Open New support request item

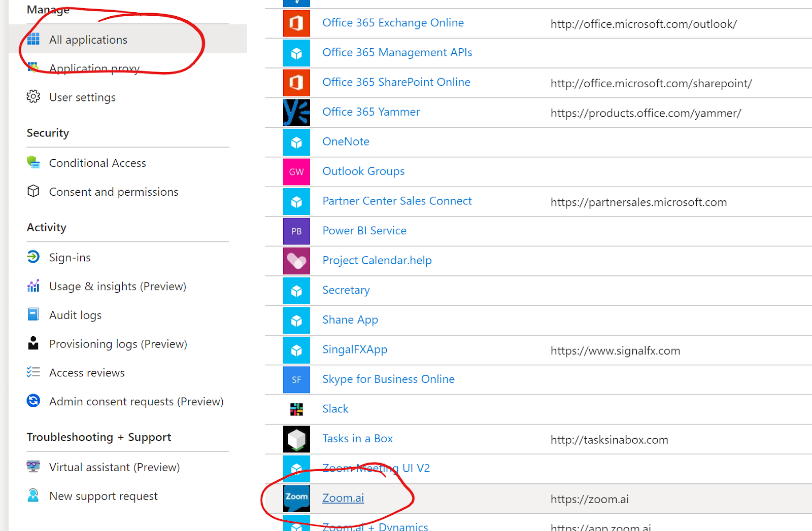[x=104, y=496]
